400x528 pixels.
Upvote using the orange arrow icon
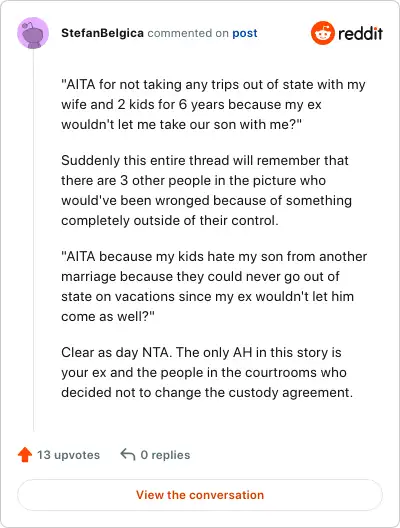tap(25, 455)
